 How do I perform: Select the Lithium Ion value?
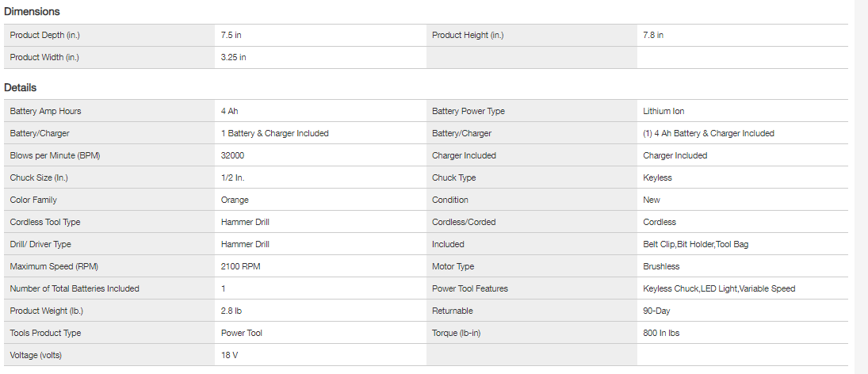(663, 111)
